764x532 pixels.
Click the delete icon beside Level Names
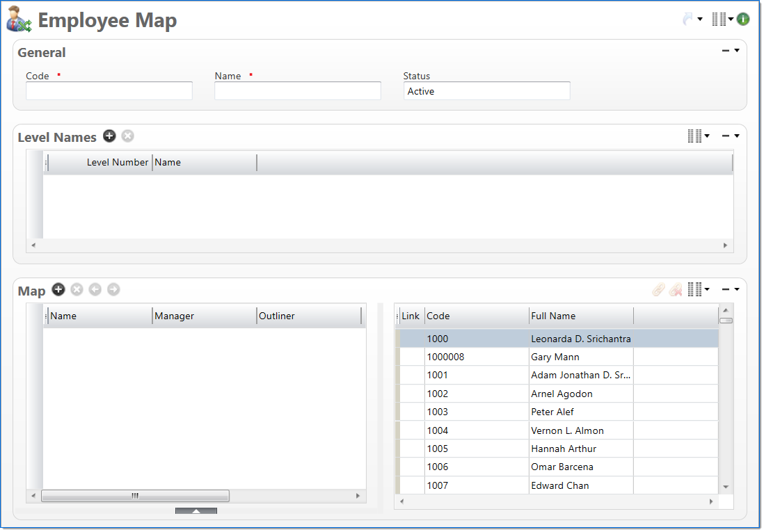click(127, 136)
